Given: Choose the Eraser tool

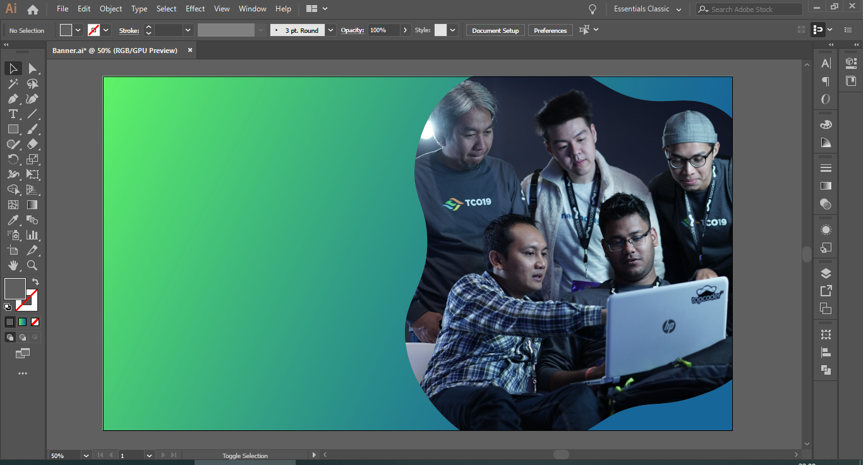Looking at the screenshot, I should coord(33,144).
